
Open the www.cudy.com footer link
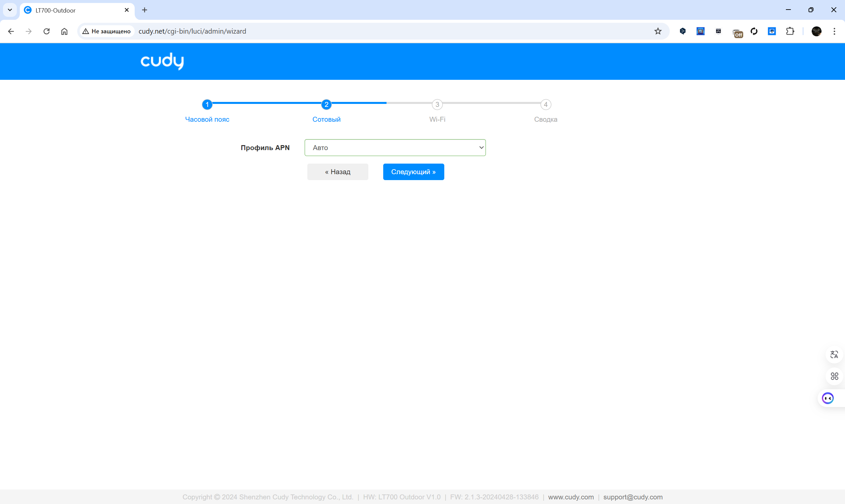point(571,497)
